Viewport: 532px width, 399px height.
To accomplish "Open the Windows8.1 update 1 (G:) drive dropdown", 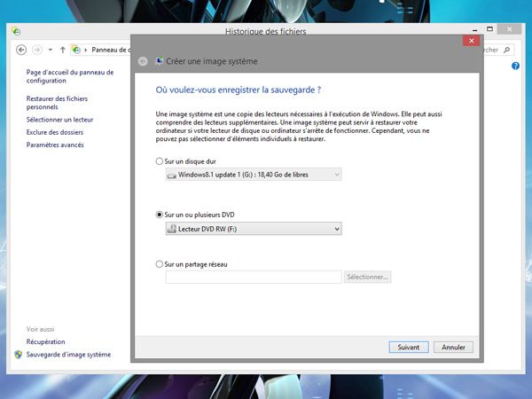I will (x=254, y=175).
